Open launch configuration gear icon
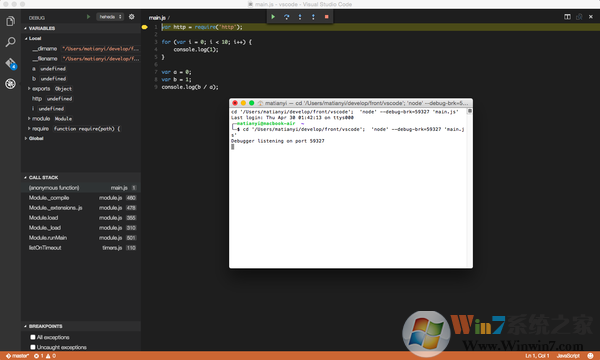The width and height of the screenshot is (600, 360). [x=132, y=17]
